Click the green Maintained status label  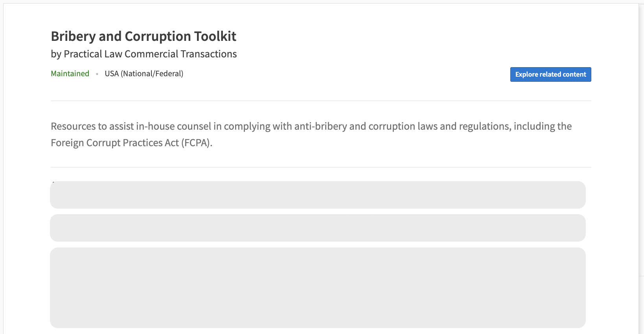tap(70, 73)
